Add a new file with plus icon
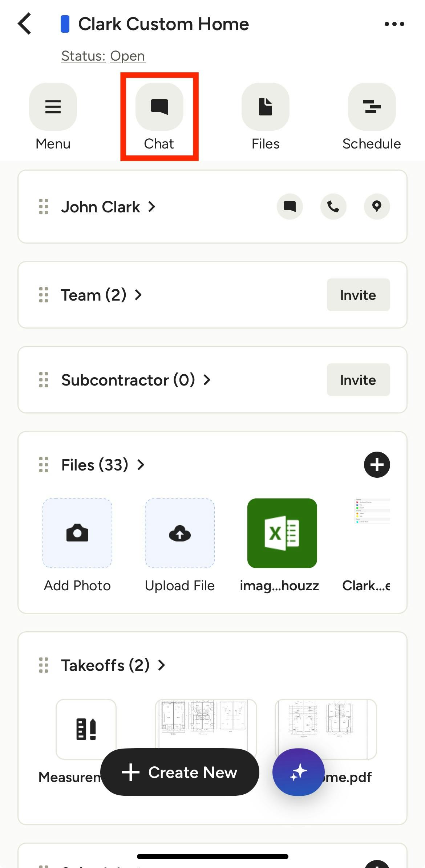The height and width of the screenshot is (868, 425). pyautogui.click(x=377, y=465)
